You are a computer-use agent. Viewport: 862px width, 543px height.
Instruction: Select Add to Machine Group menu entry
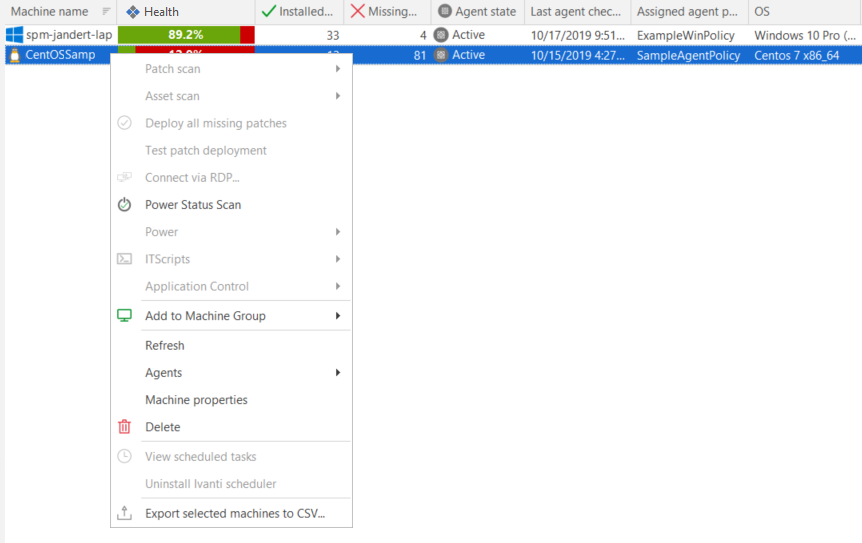(231, 315)
